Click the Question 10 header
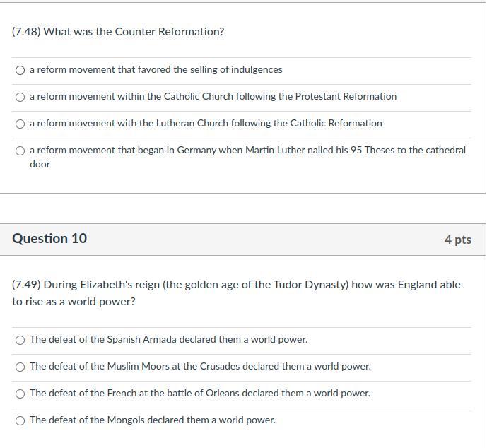The image size is (487, 448). pos(49,239)
